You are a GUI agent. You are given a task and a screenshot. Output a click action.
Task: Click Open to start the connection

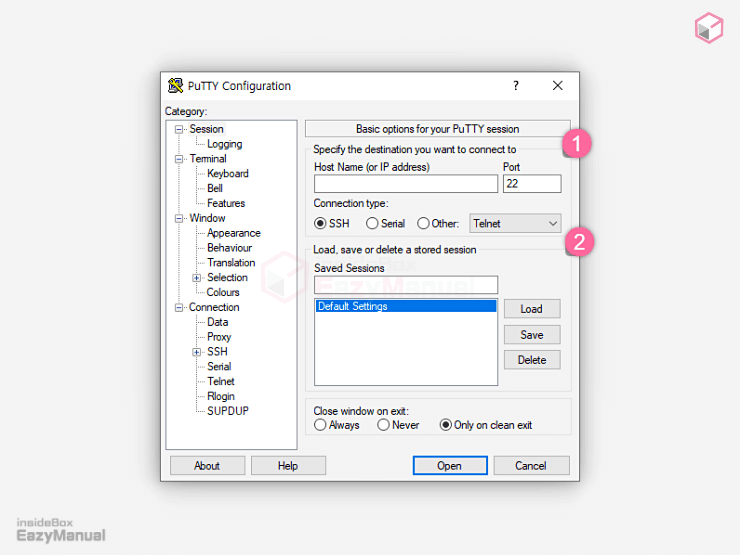click(x=450, y=466)
